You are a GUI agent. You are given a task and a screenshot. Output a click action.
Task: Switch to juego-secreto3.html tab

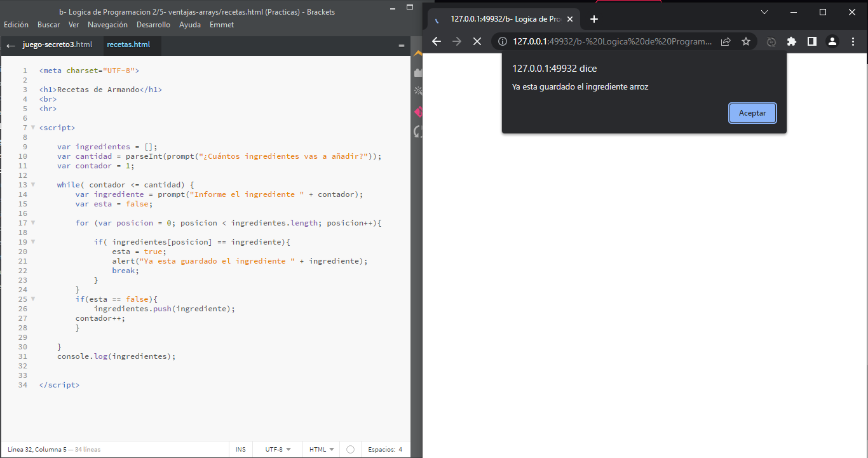coord(57,45)
